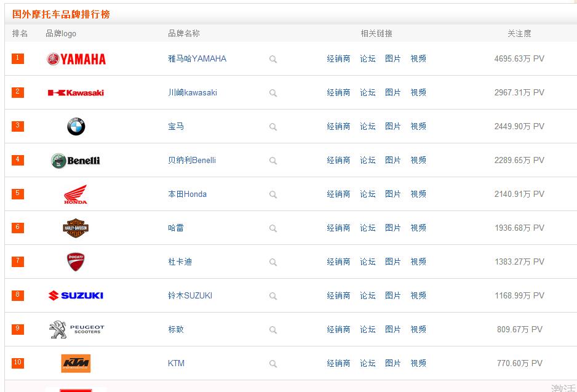Image resolution: width=577 pixels, height=392 pixels.
Task: View 图片 for 杜卡迪
Action: pos(392,262)
